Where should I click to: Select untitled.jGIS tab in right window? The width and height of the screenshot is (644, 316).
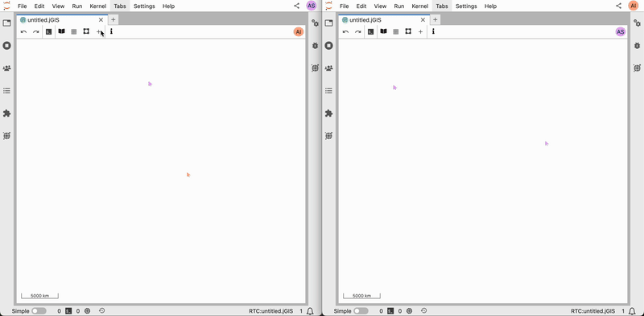(x=384, y=19)
